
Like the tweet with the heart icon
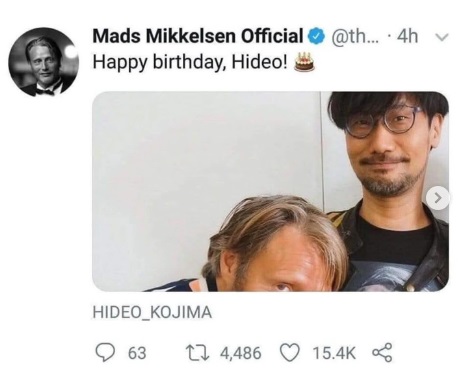coord(289,353)
